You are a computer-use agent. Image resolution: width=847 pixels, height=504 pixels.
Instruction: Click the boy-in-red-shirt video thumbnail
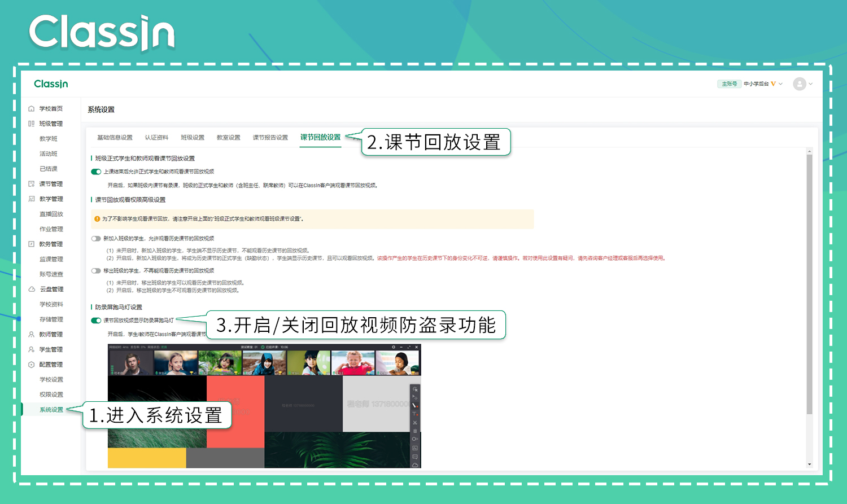pyautogui.click(x=353, y=363)
